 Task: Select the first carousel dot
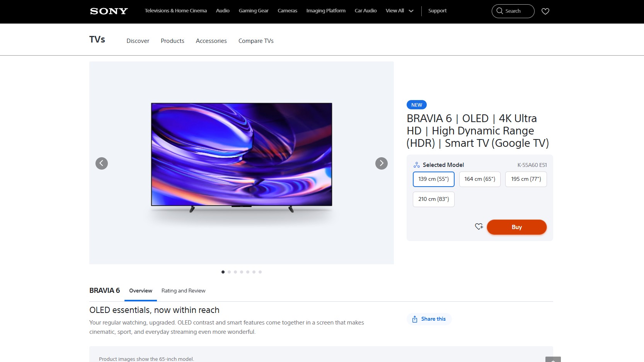[x=223, y=272]
